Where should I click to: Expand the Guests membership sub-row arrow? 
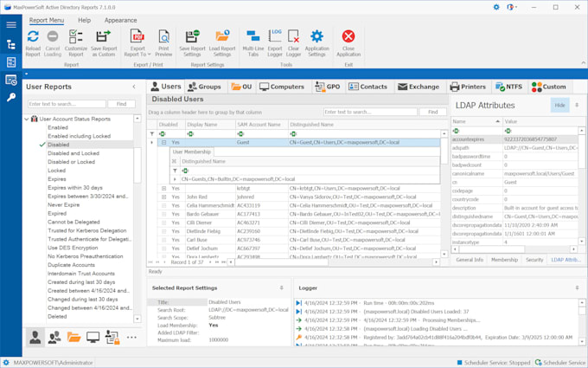coord(175,179)
